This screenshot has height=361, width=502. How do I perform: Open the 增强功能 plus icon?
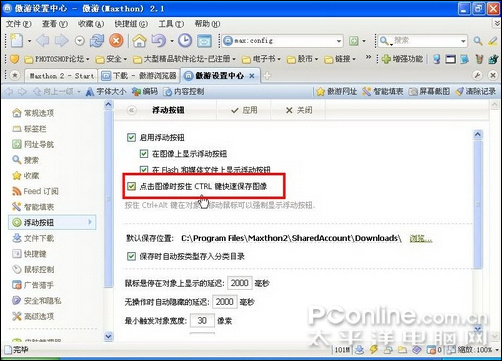click(x=386, y=59)
